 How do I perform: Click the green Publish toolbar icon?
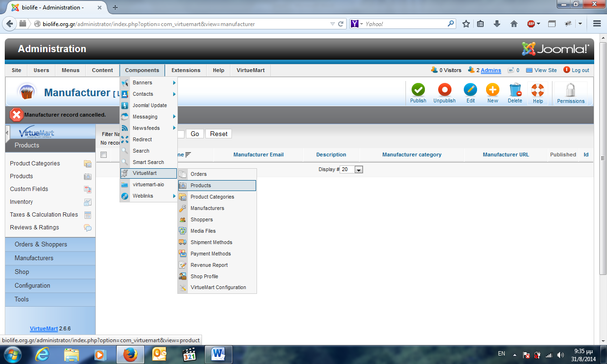418,90
